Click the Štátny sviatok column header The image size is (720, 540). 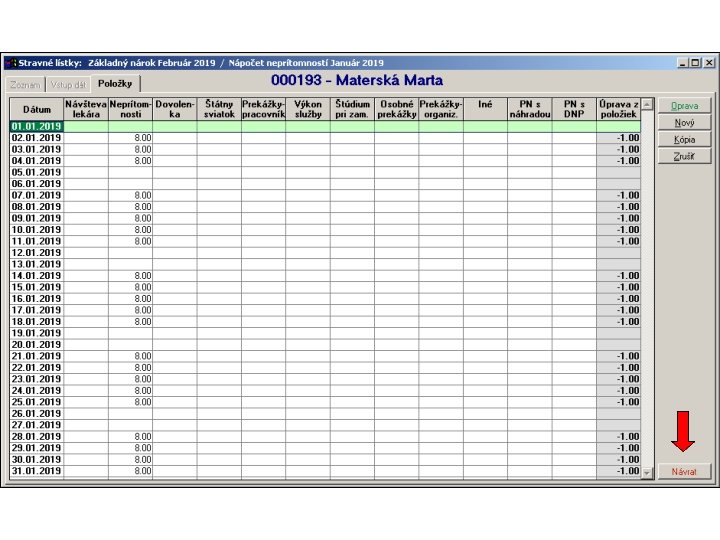tap(219, 109)
